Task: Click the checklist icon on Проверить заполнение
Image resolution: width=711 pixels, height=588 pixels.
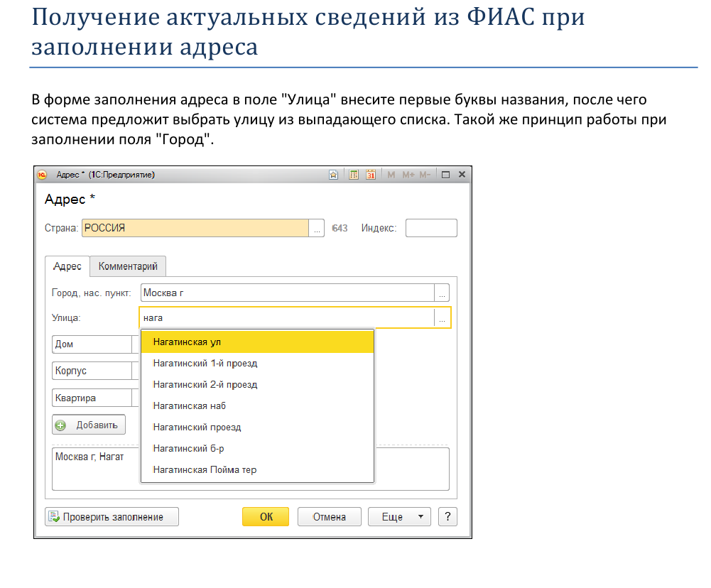Action: tap(54, 517)
